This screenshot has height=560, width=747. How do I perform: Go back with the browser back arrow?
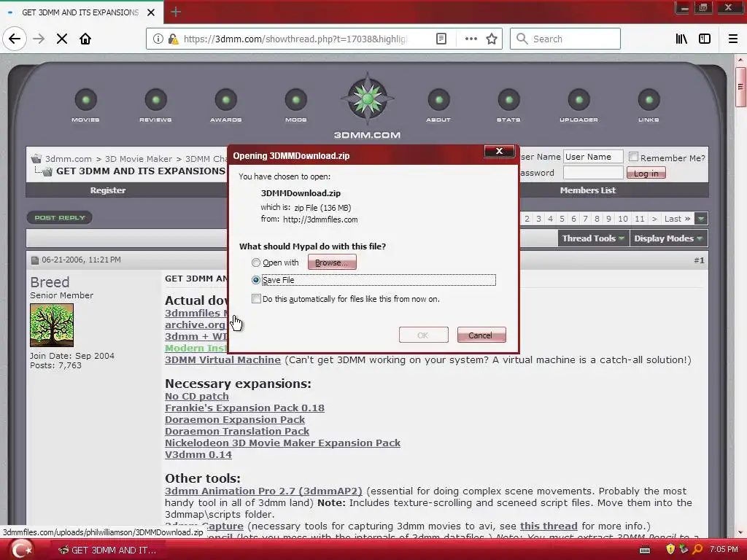15,39
